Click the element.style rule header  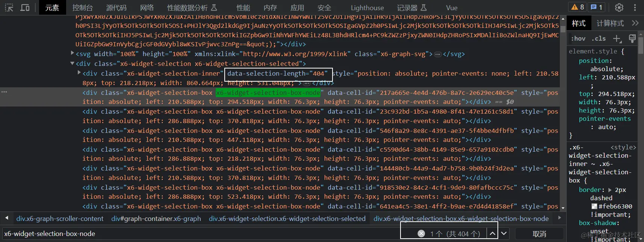[x=596, y=51]
